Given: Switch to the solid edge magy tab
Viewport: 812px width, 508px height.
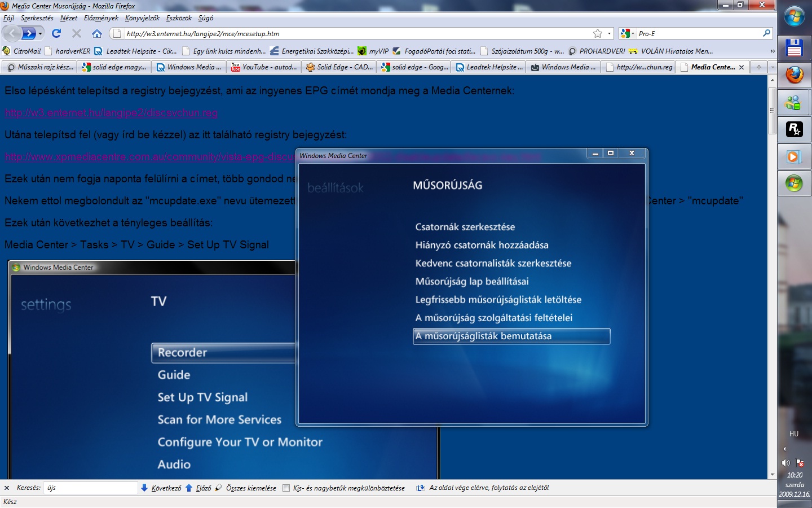Looking at the screenshot, I should click(x=114, y=67).
